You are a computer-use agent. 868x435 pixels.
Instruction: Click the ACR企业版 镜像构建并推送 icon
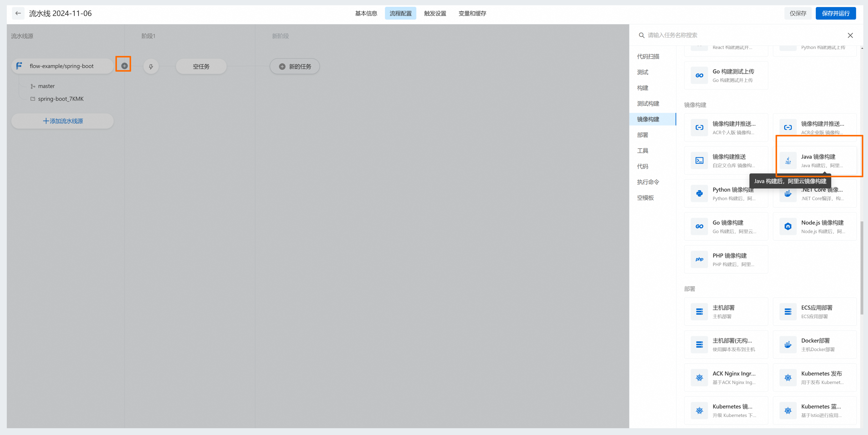coord(788,128)
